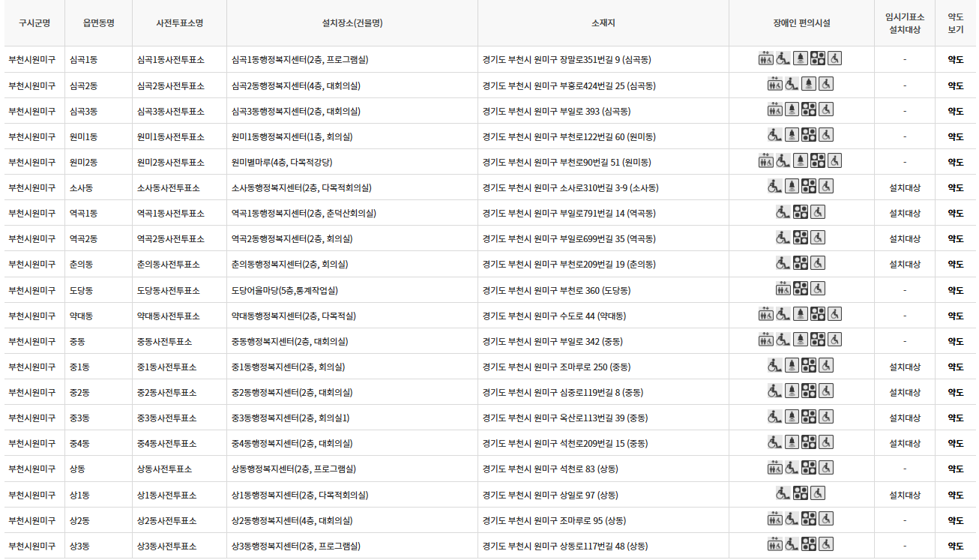This screenshot has height=560, width=979.
Task: Click the call bell icon in 약대동 row
Action: point(801,314)
